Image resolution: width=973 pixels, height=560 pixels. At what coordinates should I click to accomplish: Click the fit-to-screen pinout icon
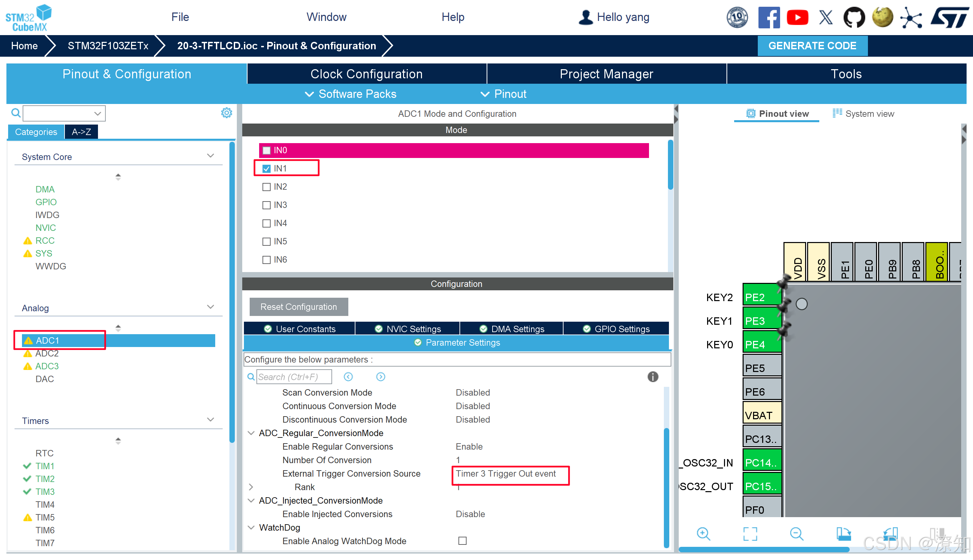point(750,534)
